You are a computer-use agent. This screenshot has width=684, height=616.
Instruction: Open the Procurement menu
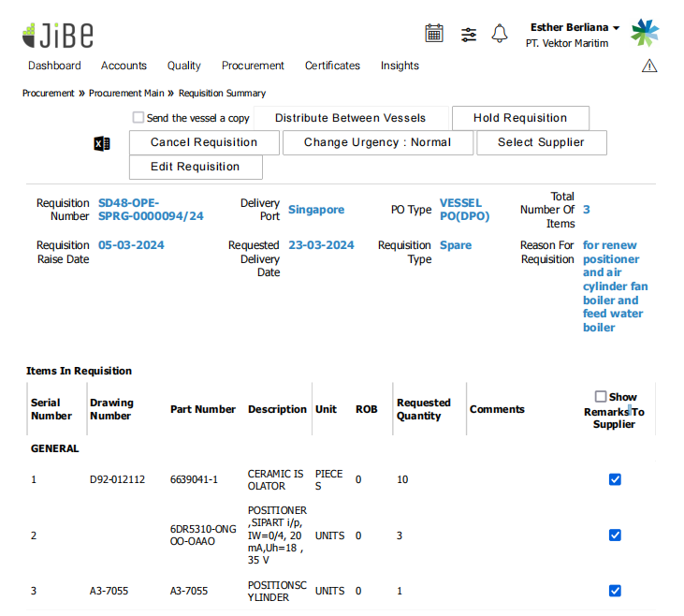[253, 66]
